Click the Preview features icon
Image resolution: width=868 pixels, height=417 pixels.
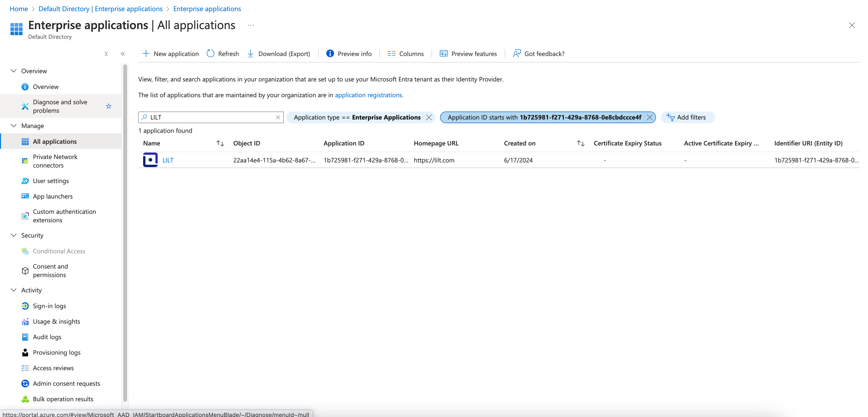click(x=443, y=54)
